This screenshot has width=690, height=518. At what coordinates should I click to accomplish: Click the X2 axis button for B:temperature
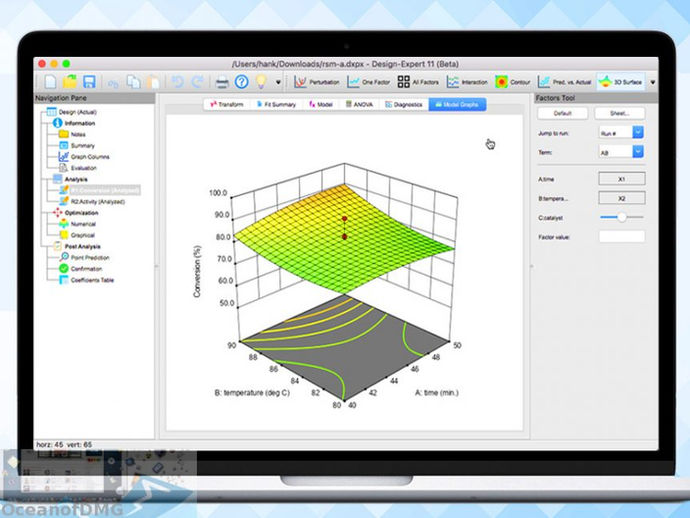pyautogui.click(x=622, y=198)
